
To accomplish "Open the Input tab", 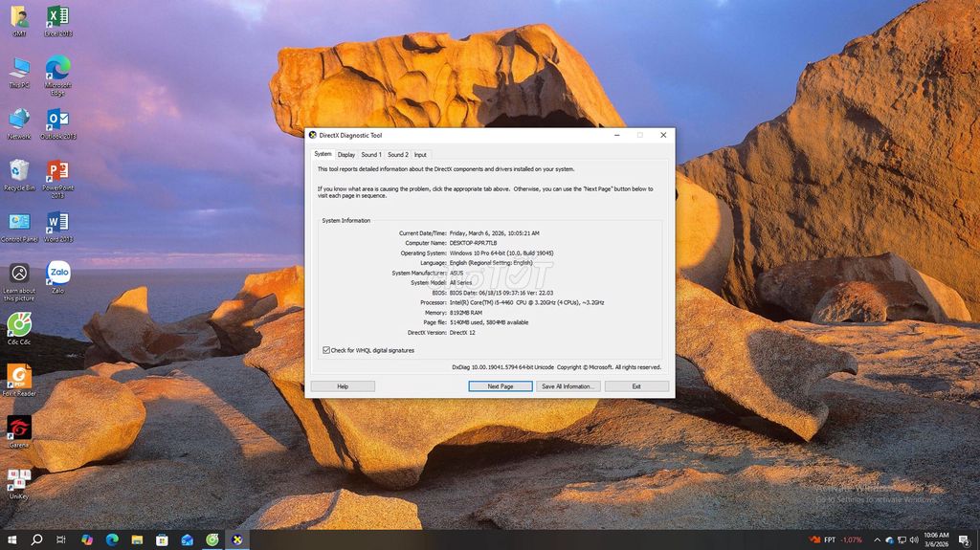I will click(420, 154).
